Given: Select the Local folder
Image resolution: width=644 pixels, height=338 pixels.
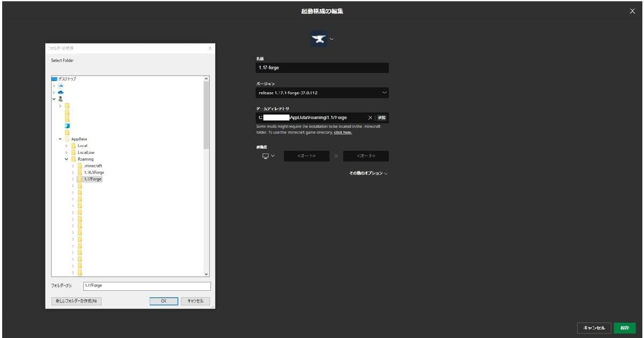Looking at the screenshot, I should (x=83, y=145).
